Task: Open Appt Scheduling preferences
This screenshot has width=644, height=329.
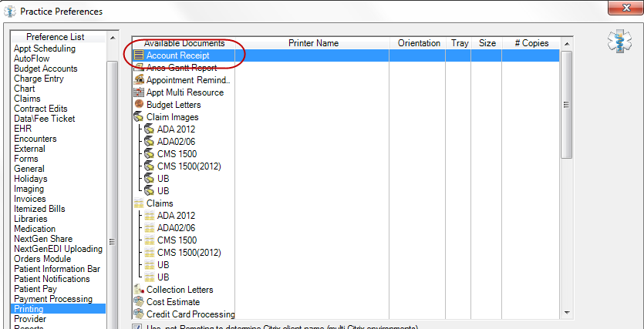Action: click(45, 49)
